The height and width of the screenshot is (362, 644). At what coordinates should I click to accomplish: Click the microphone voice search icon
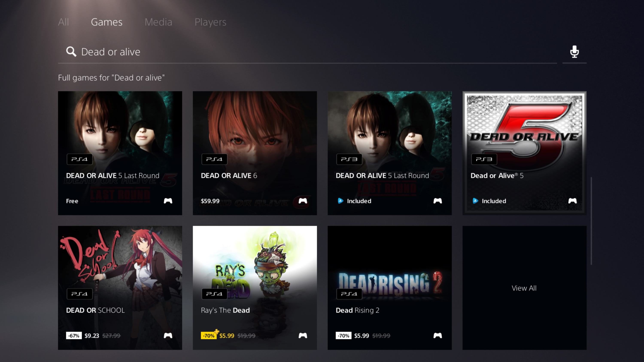(574, 52)
